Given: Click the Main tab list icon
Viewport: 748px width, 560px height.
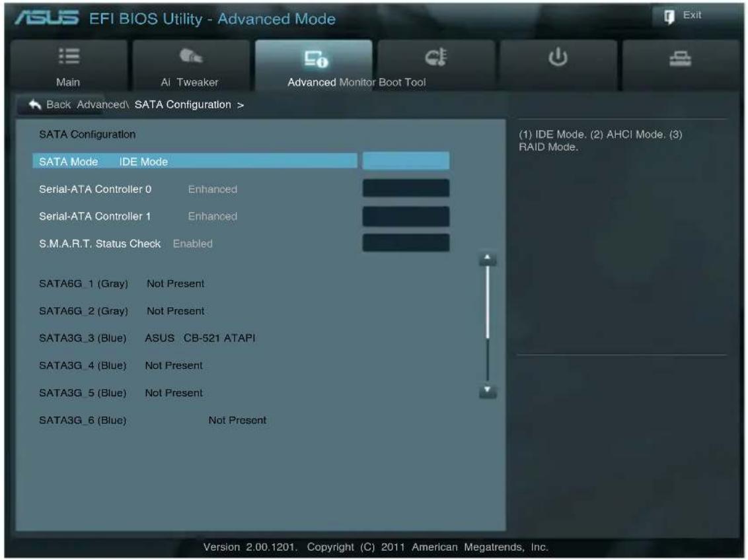Looking at the screenshot, I should tap(69, 55).
